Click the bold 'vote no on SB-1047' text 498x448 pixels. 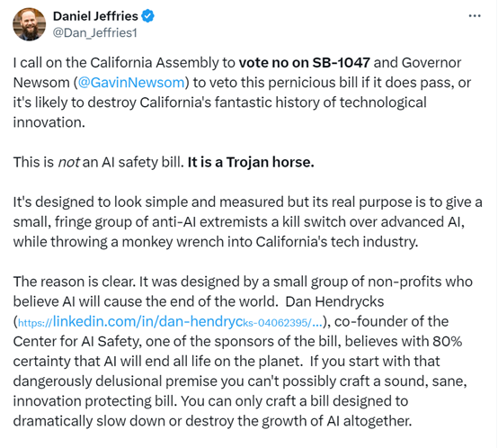(x=304, y=63)
